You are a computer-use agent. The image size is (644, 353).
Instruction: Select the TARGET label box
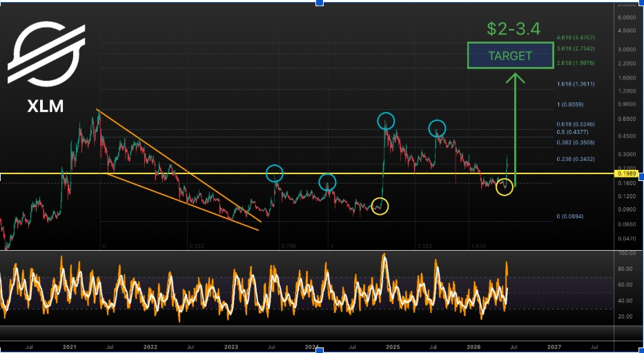[x=511, y=55]
